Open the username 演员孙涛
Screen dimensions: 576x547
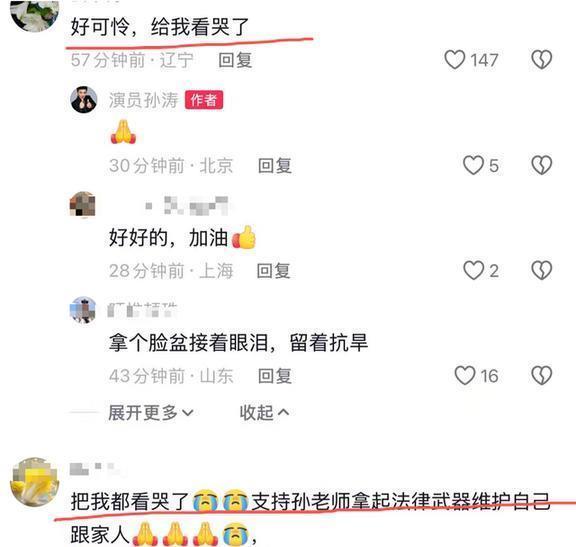pyautogui.click(x=144, y=100)
